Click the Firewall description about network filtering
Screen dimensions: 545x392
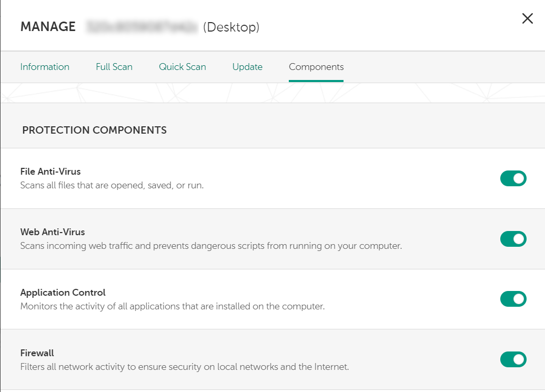pyautogui.click(x=185, y=366)
